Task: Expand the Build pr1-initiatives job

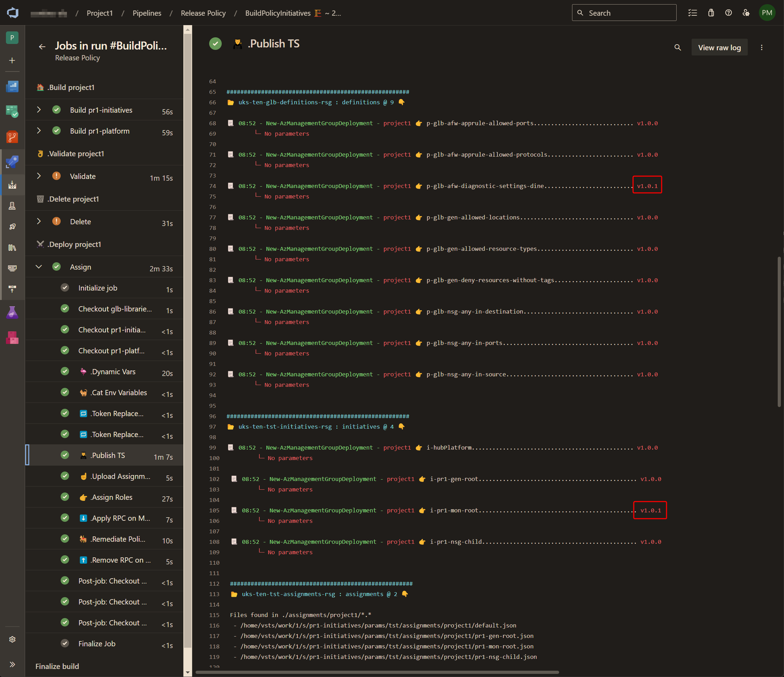Action: [39, 110]
